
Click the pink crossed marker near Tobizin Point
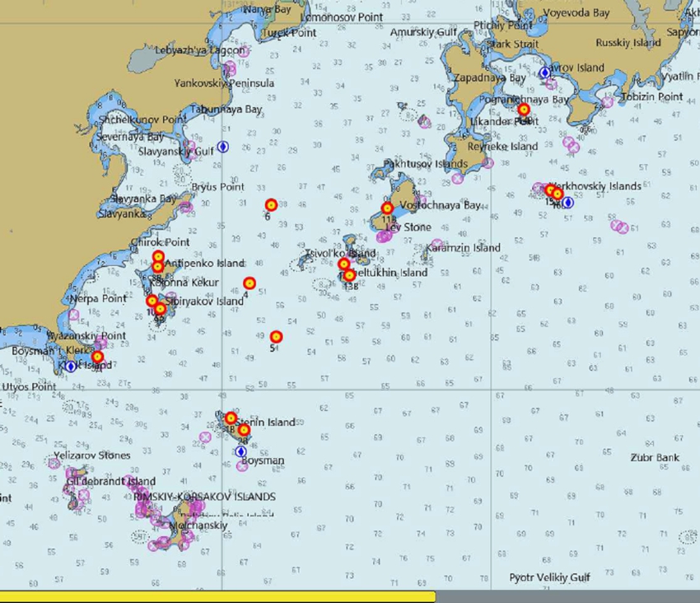click(x=608, y=103)
